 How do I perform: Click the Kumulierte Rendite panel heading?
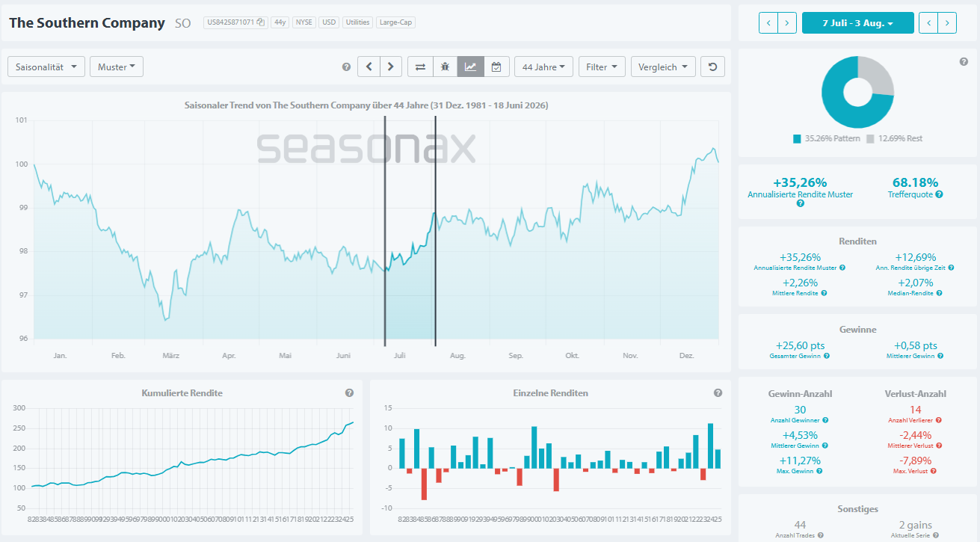[182, 392]
